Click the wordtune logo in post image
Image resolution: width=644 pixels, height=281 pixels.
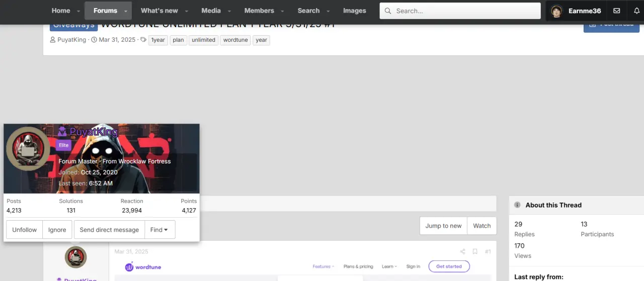point(143,267)
